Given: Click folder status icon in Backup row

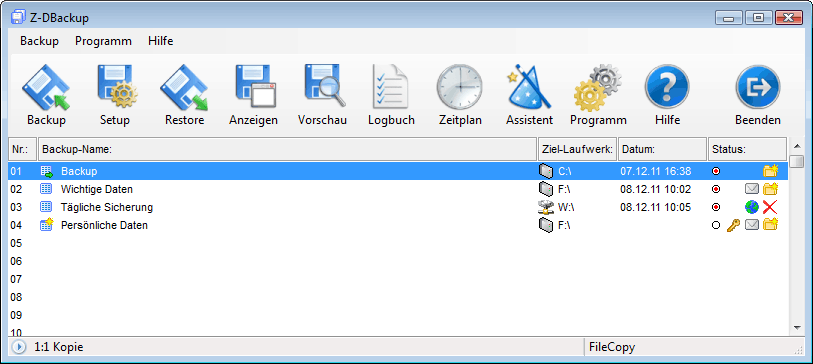Looking at the screenshot, I should [x=770, y=171].
